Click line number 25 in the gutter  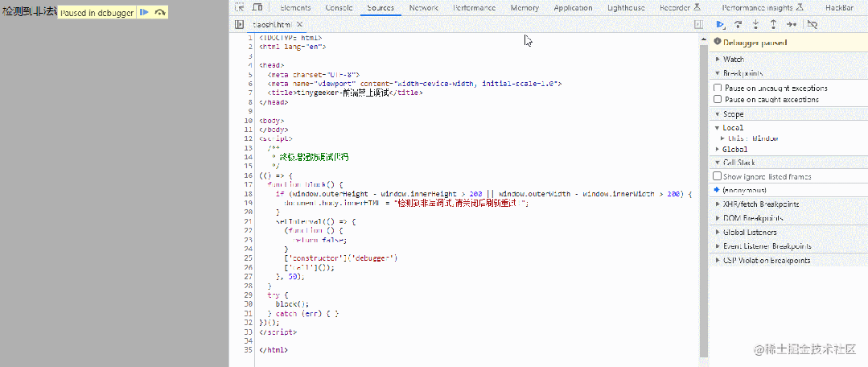coord(249,258)
